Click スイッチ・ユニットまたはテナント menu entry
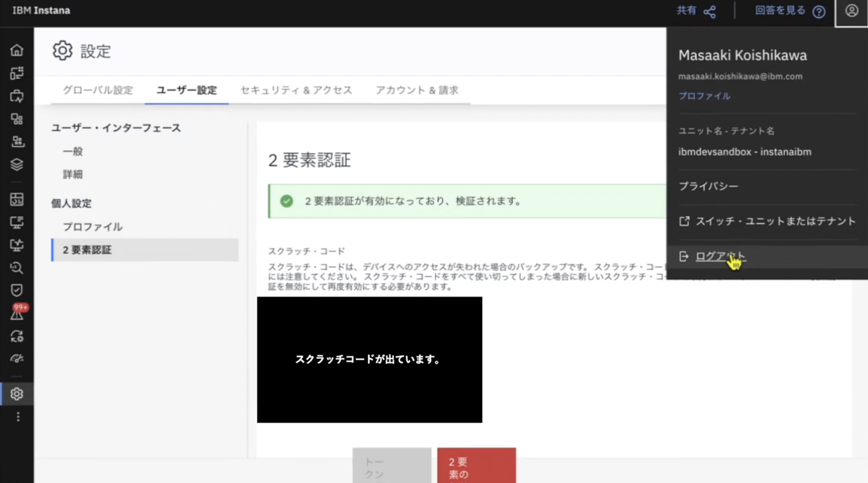This screenshot has width=868, height=483. (775, 222)
